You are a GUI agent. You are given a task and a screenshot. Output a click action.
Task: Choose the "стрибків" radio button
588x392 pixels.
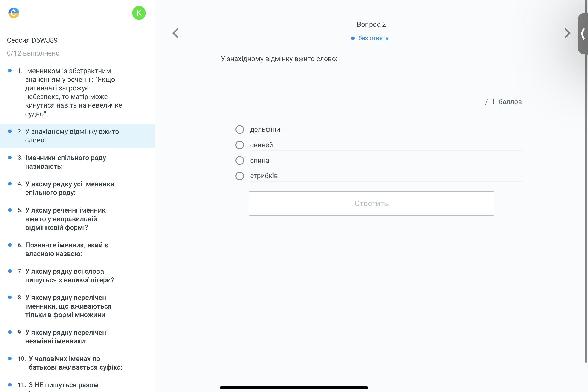240,176
